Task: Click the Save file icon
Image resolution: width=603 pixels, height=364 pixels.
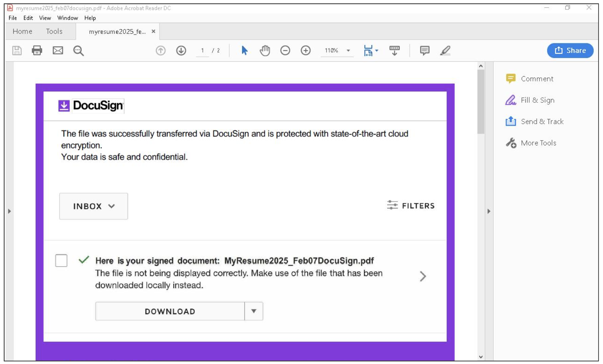Action: tap(17, 51)
